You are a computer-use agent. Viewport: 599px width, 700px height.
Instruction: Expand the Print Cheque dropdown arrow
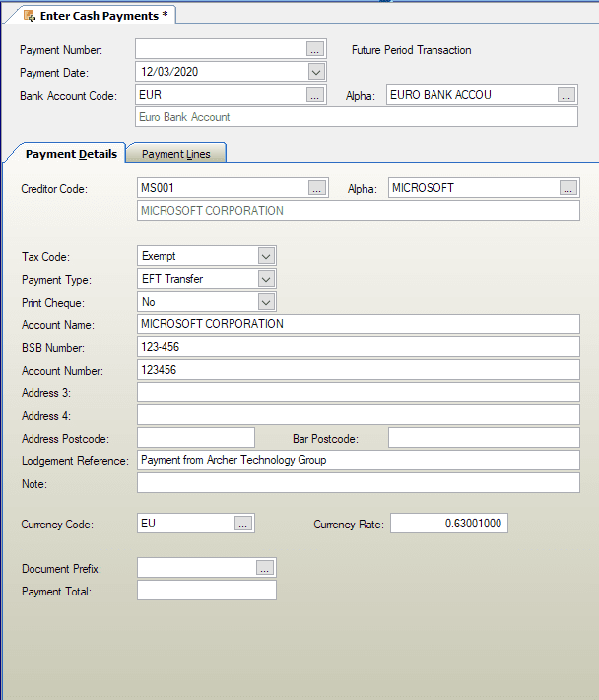click(x=266, y=303)
